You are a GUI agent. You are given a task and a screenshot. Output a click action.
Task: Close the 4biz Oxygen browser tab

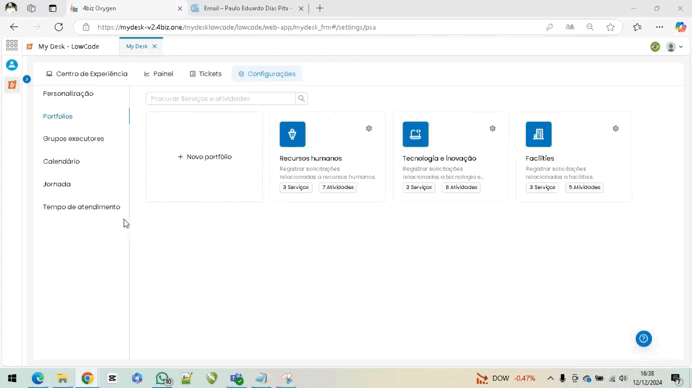point(180,8)
